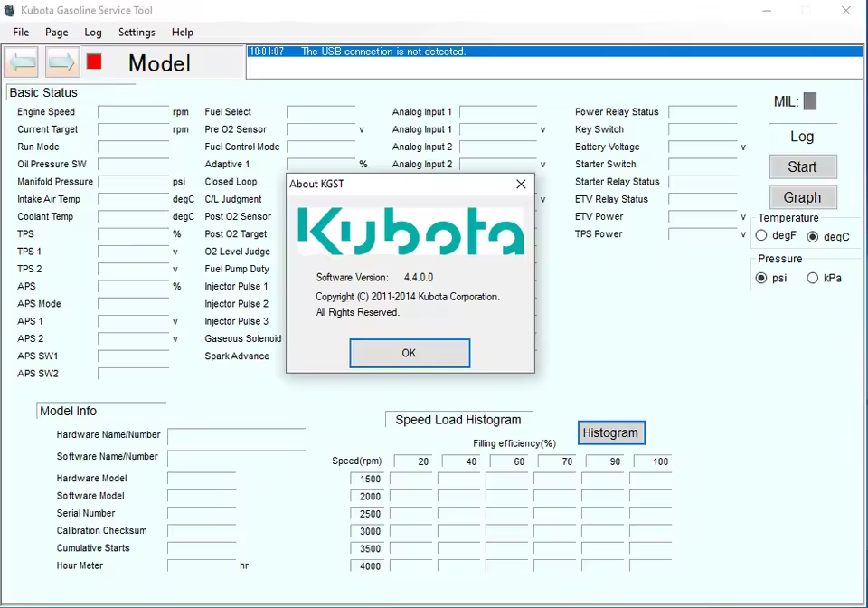Click the Software Version 4.4.0.0 text

click(x=374, y=278)
